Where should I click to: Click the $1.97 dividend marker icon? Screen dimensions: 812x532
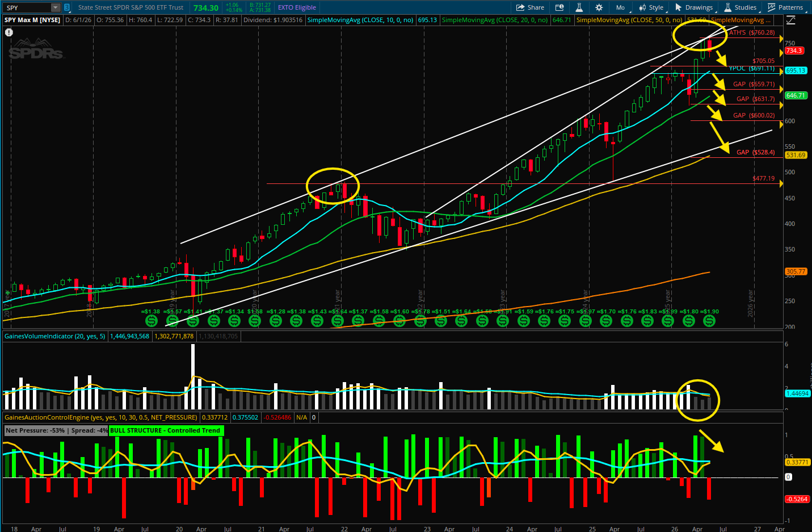pos(586,321)
